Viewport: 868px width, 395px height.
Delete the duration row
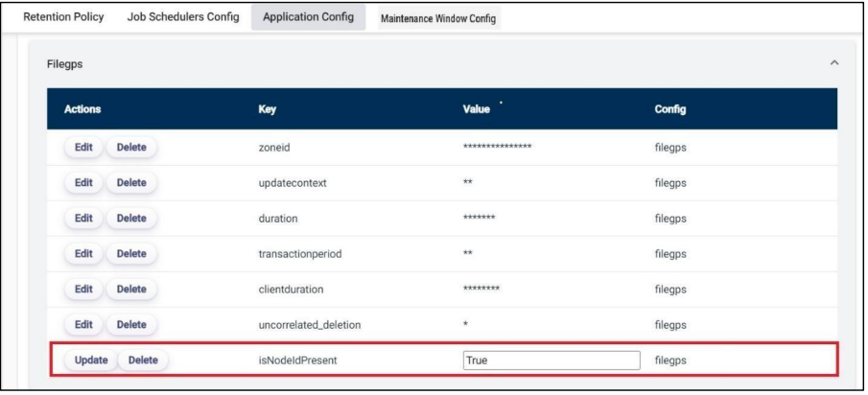pyautogui.click(x=131, y=219)
